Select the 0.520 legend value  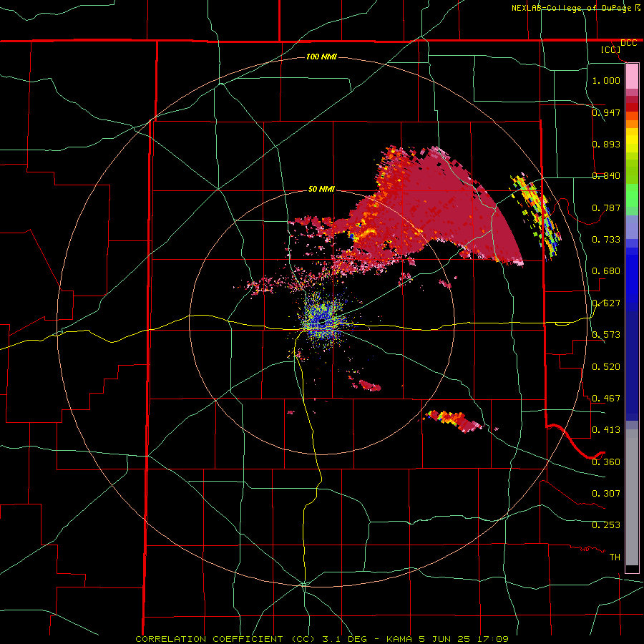click(606, 366)
